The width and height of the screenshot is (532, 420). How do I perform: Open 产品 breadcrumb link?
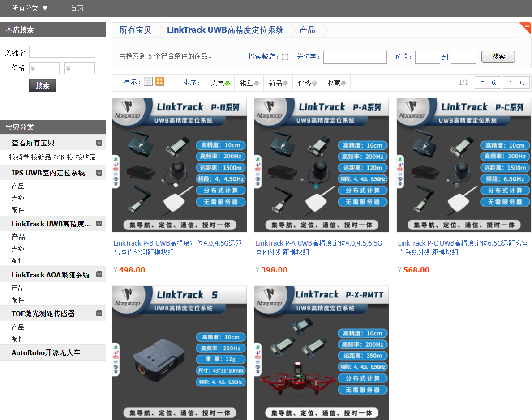[x=307, y=30]
